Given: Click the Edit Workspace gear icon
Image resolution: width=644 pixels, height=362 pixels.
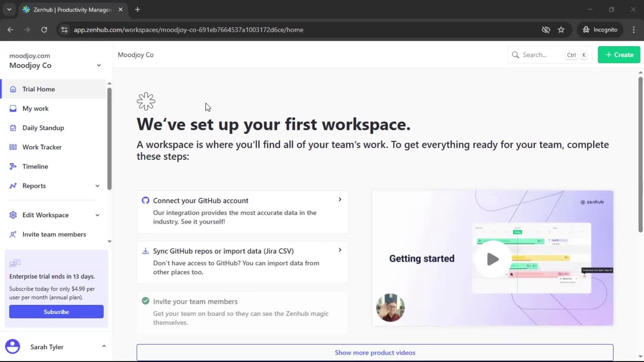Looking at the screenshot, I should [x=13, y=215].
